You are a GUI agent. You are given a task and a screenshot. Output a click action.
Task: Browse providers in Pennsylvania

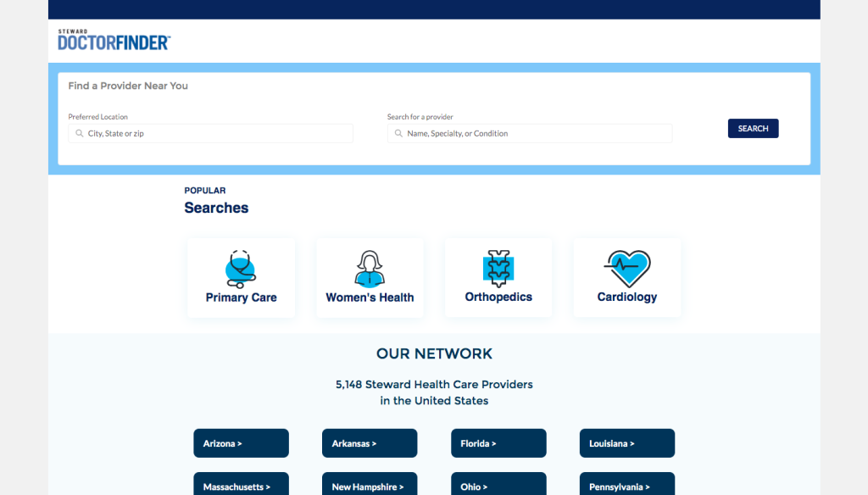point(627,484)
